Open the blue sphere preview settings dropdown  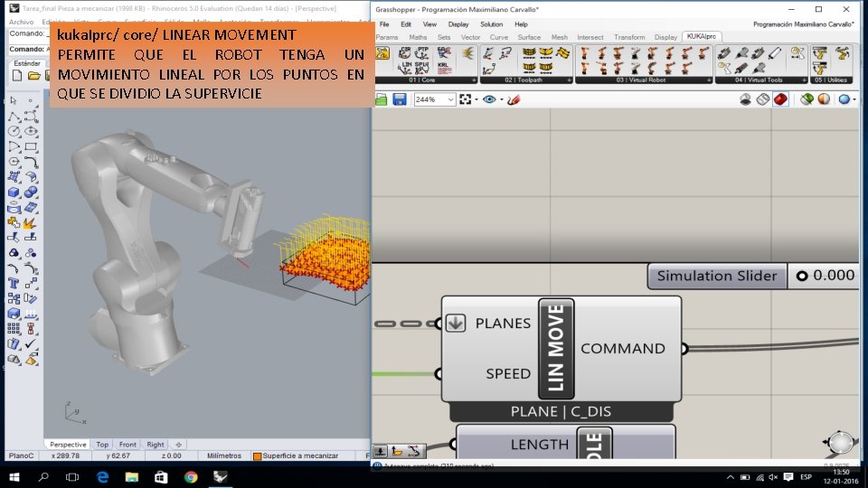854,100
